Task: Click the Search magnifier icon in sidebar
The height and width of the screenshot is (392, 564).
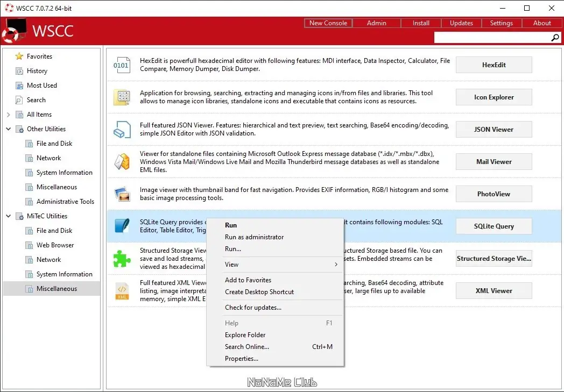Action: click(19, 100)
